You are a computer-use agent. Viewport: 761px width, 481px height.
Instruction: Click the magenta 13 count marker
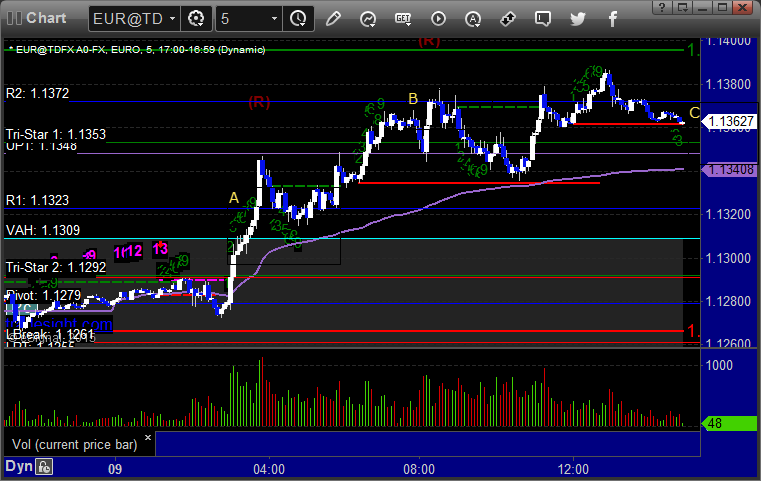pos(160,249)
